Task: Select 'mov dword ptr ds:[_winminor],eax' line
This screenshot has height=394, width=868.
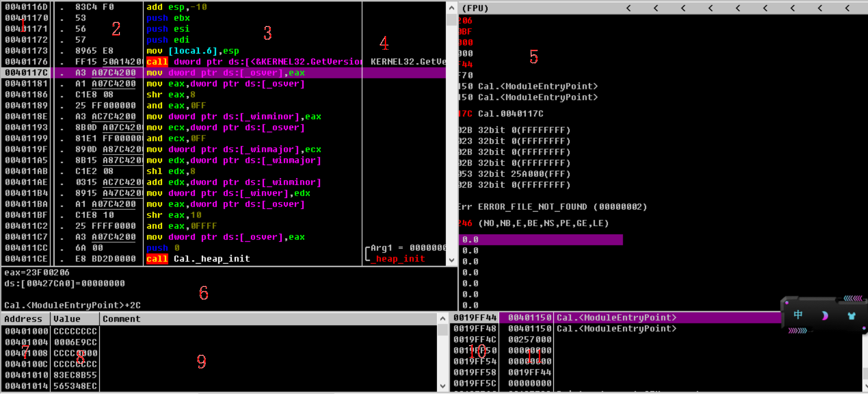Action: tap(234, 117)
